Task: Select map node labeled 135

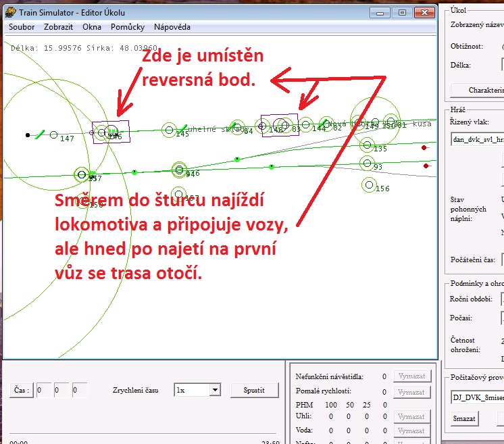Action: (367, 145)
